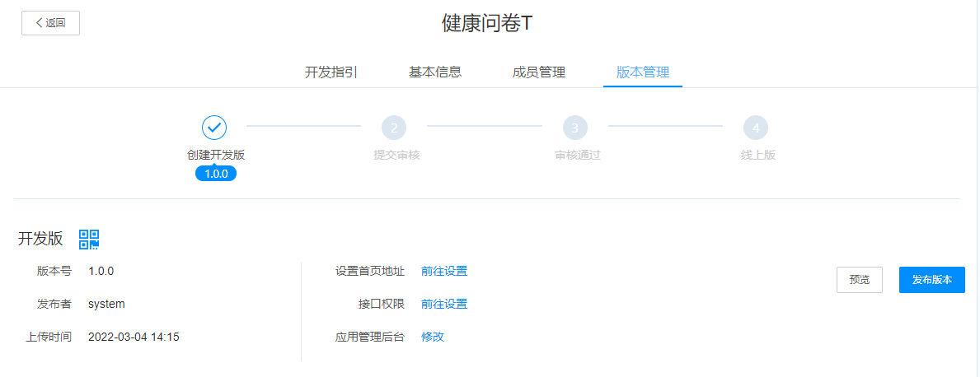This screenshot has height=377, width=980.
Task: Click 修改 for 应用管理后台
Action: click(x=433, y=337)
